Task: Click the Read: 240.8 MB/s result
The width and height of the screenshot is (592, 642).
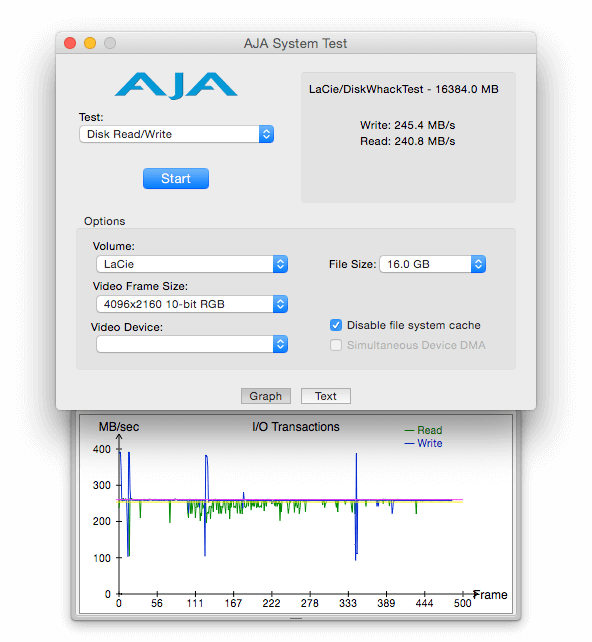Action: [x=407, y=141]
